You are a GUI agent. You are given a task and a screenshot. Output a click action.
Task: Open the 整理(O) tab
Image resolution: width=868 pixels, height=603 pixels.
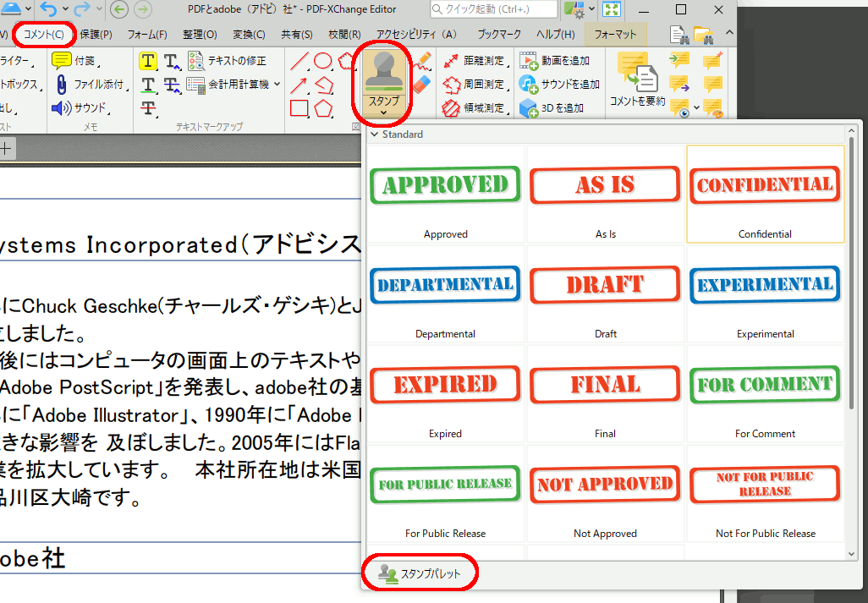(x=200, y=35)
